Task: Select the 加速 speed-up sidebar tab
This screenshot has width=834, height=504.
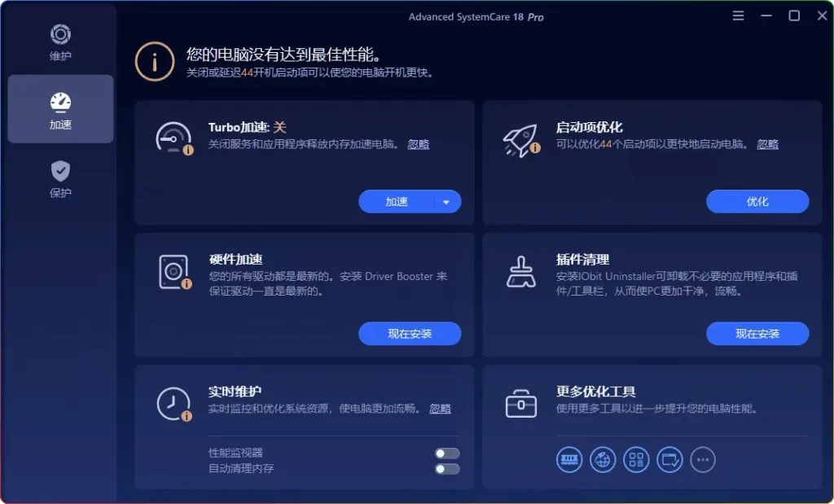Action: [60, 109]
